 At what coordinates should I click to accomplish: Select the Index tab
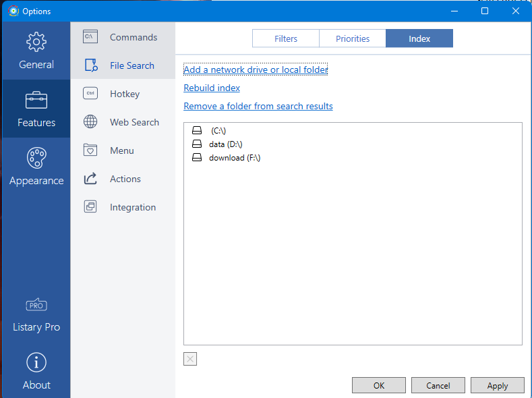click(x=419, y=38)
